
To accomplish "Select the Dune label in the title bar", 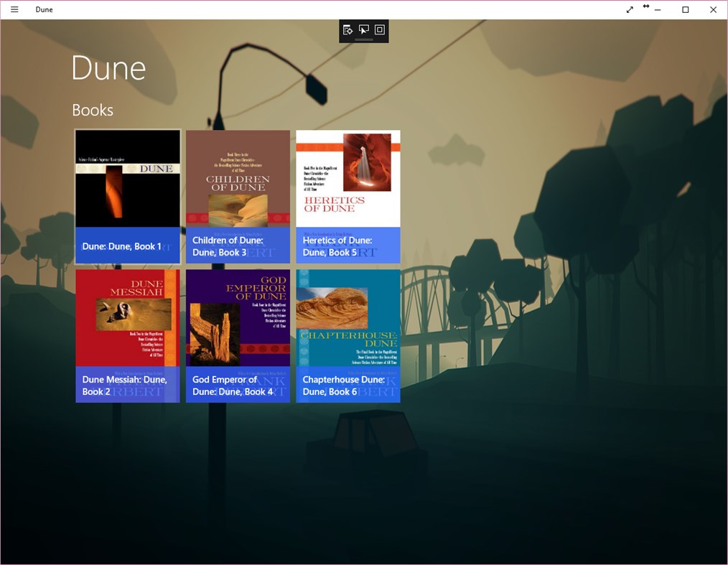I will (x=44, y=9).
